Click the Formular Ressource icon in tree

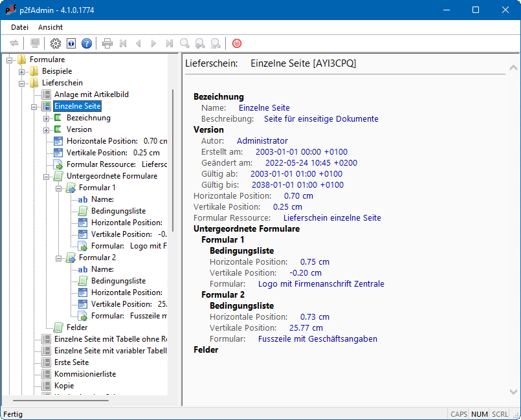pyautogui.click(x=58, y=164)
